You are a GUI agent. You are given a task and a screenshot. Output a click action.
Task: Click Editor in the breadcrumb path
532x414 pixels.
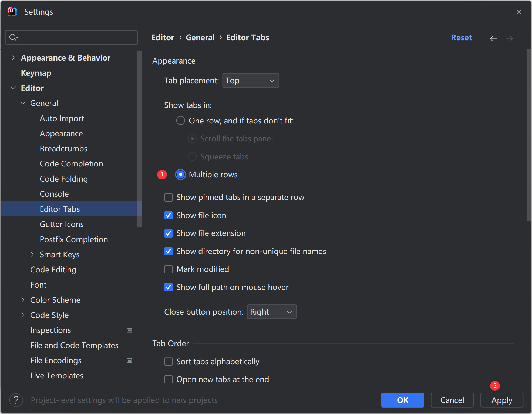coord(163,38)
